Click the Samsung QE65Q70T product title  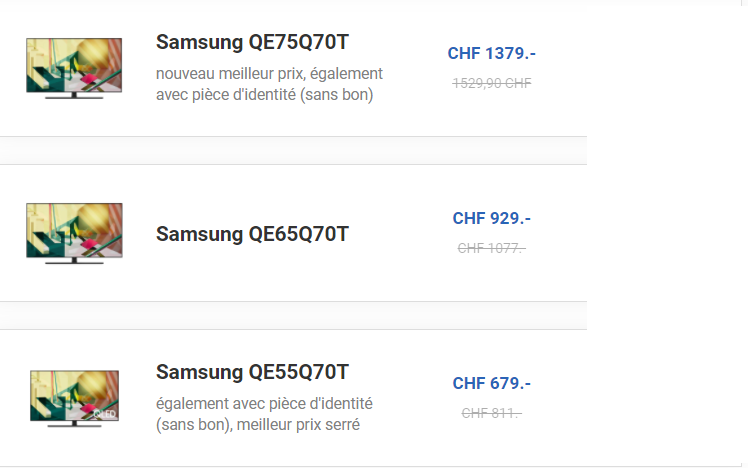[252, 234]
